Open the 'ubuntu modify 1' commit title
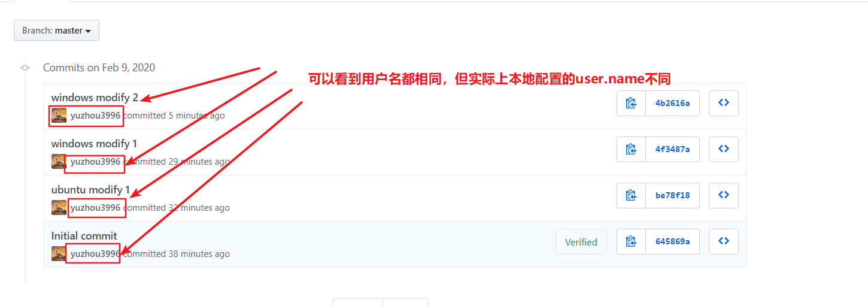Screen dimensions: 868x306 click(90, 190)
